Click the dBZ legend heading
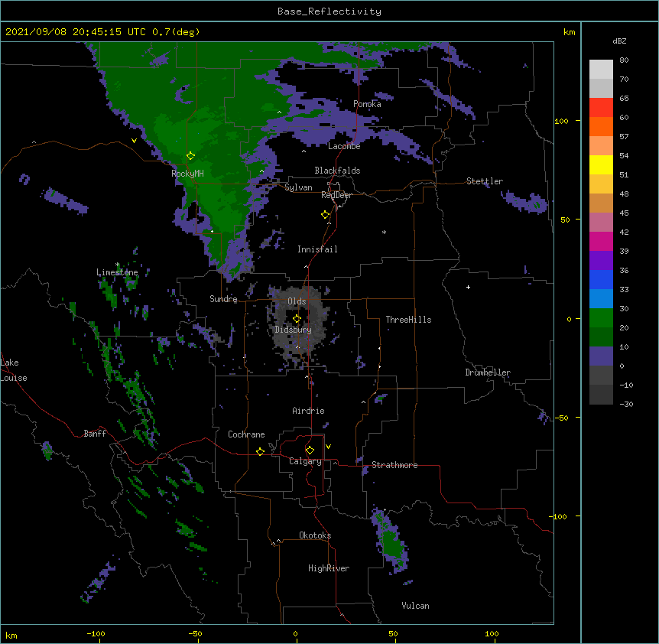This screenshot has width=659, height=644. coord(619,41)
